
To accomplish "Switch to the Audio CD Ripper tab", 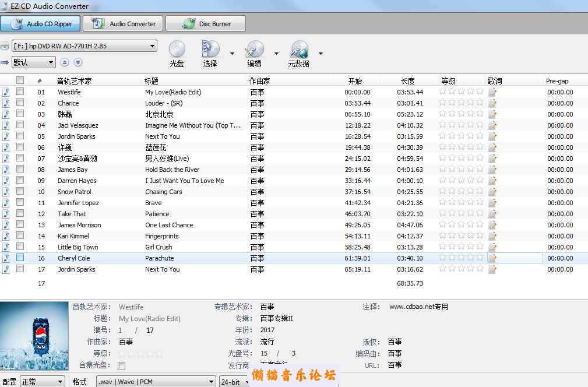I will coord(40,24).
